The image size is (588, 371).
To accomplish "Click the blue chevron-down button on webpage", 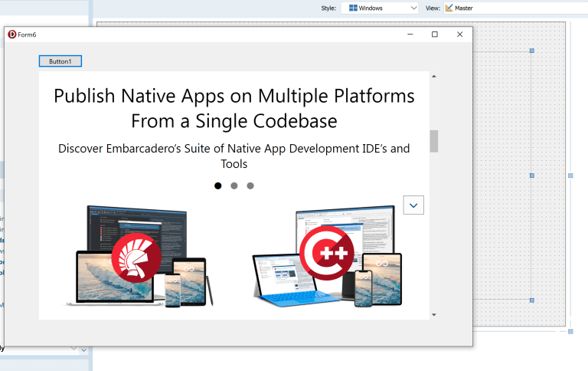I will (x=413, y=205).
